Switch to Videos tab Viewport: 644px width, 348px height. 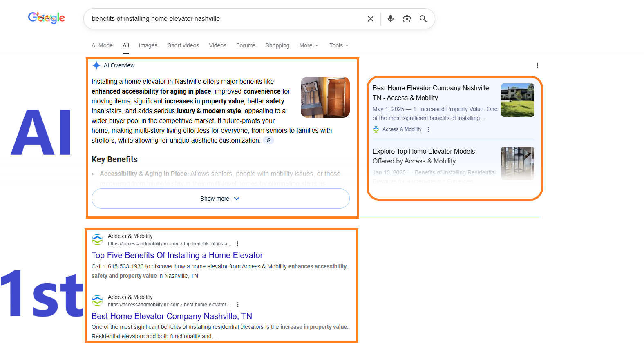click(x=217, y=45)
